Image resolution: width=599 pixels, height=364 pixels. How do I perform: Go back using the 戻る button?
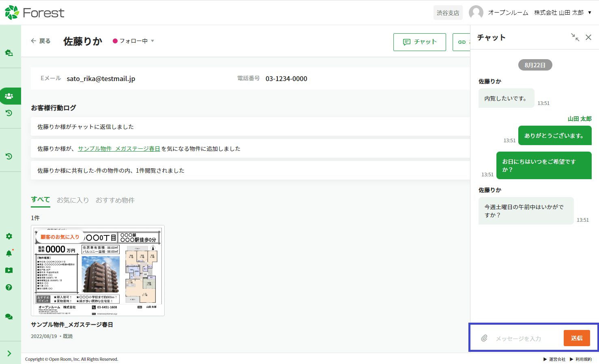41,41
